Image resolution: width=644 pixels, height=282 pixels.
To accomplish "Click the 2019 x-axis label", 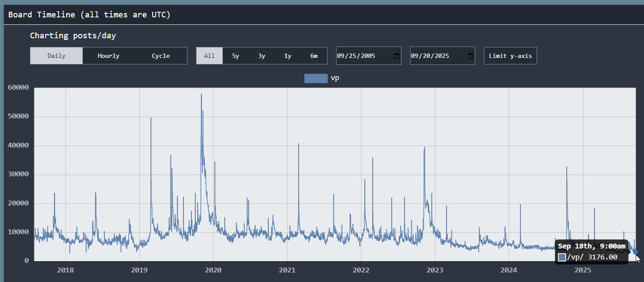I will pyautogui.click(x=139, y=270).
